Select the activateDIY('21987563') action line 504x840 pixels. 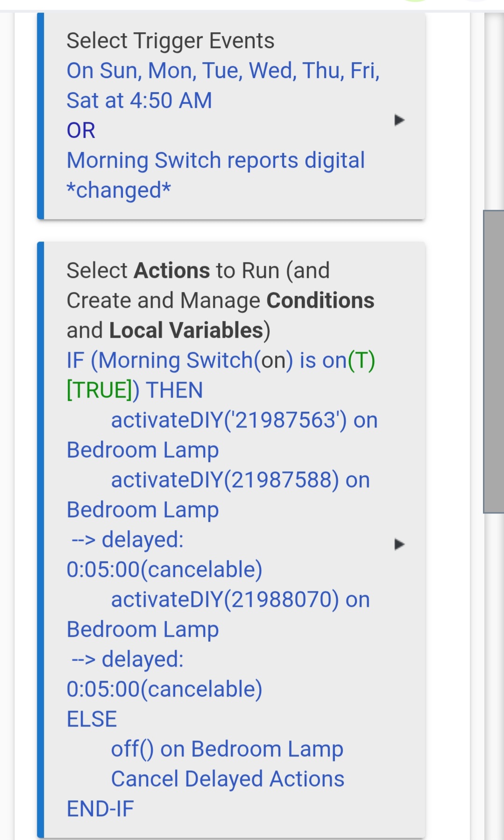coord(244,420)
